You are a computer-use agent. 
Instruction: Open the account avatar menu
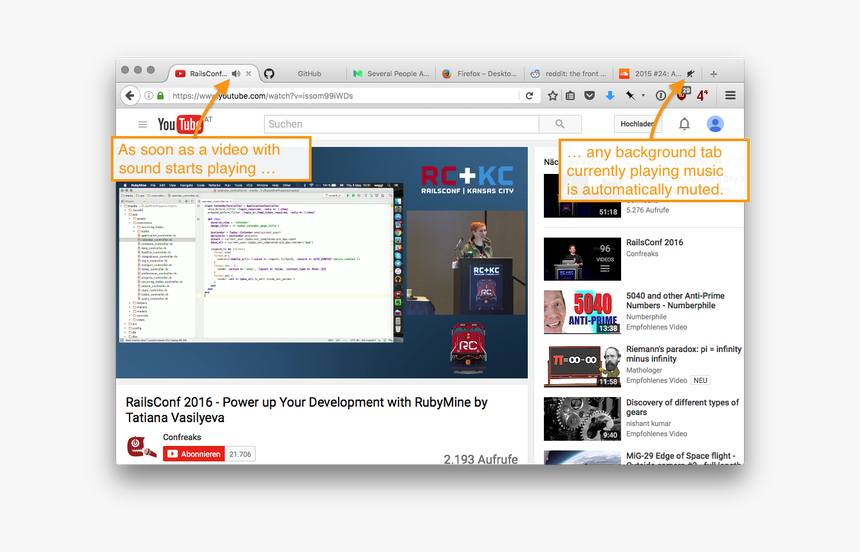click(715, 124)
